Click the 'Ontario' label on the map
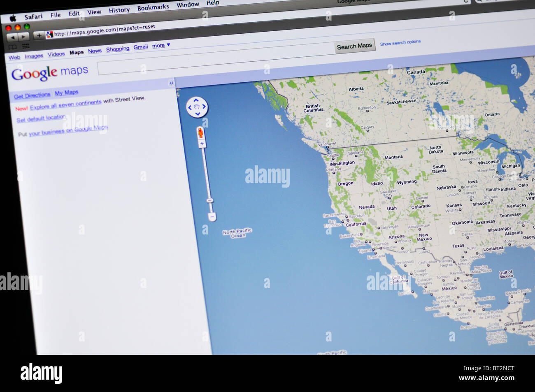Screen dimensions: 535x392 (492, 115)
